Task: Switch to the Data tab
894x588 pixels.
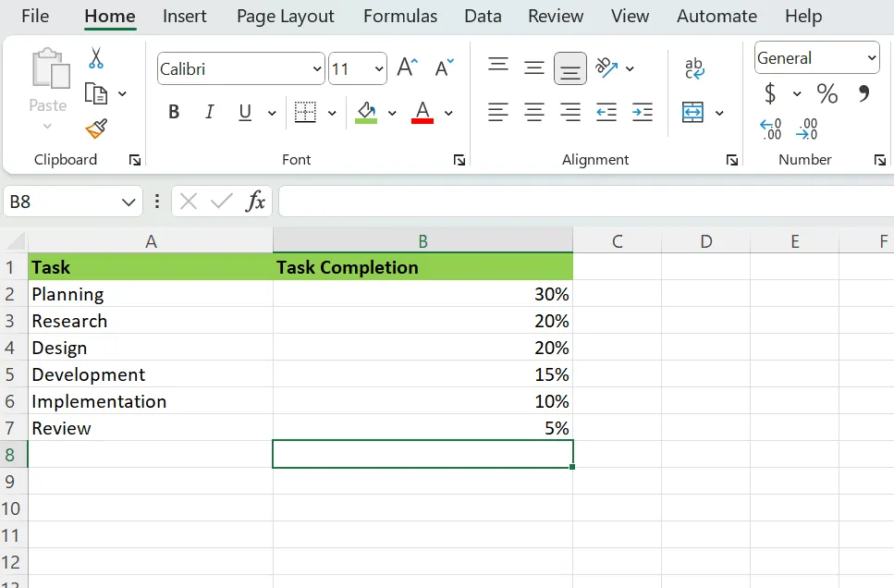Action: pos(483,16)
